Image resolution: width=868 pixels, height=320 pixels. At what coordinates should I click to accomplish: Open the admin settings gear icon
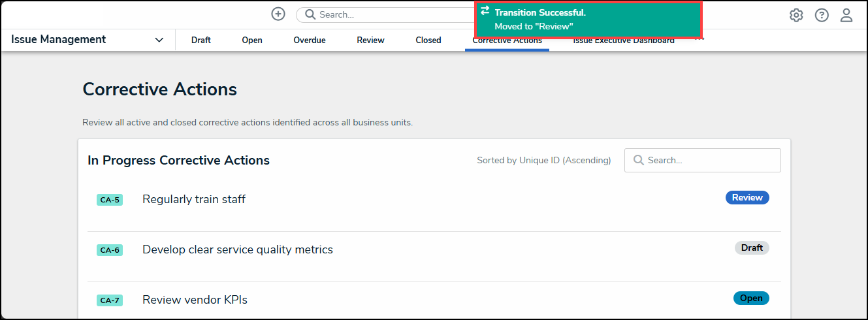[x=796, y=15]
